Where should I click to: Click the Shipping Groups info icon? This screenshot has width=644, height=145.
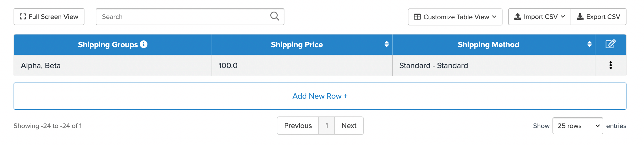pyautogui.click(x=144, y=44)
